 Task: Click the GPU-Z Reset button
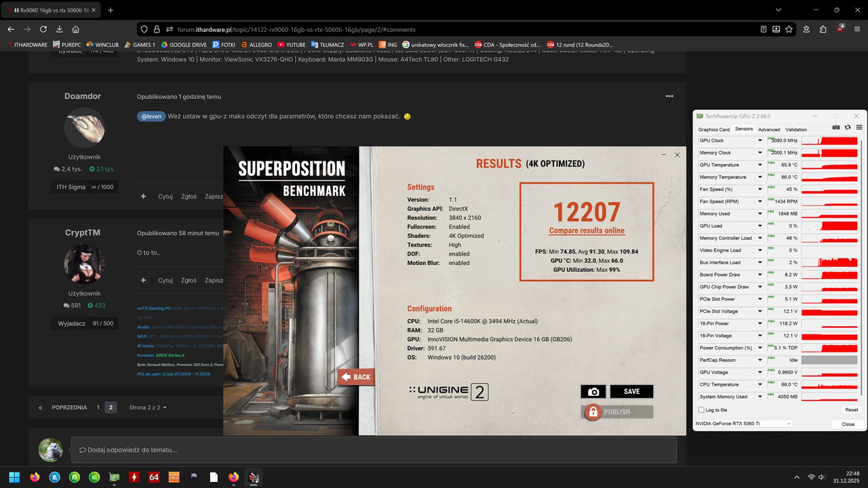point(851,410)
